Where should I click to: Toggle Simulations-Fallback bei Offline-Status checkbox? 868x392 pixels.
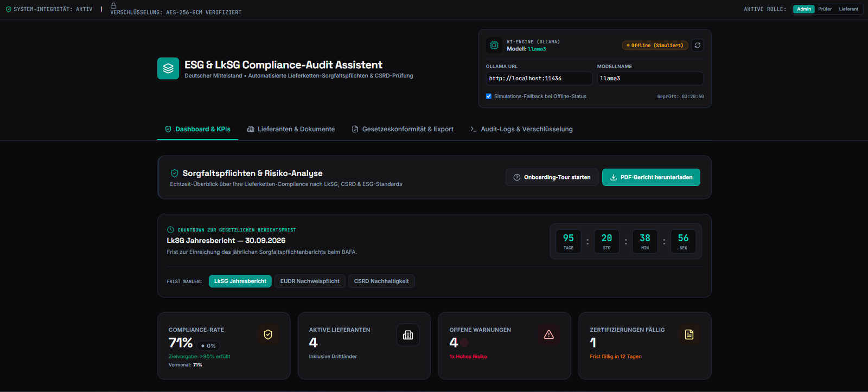point(489,96)
